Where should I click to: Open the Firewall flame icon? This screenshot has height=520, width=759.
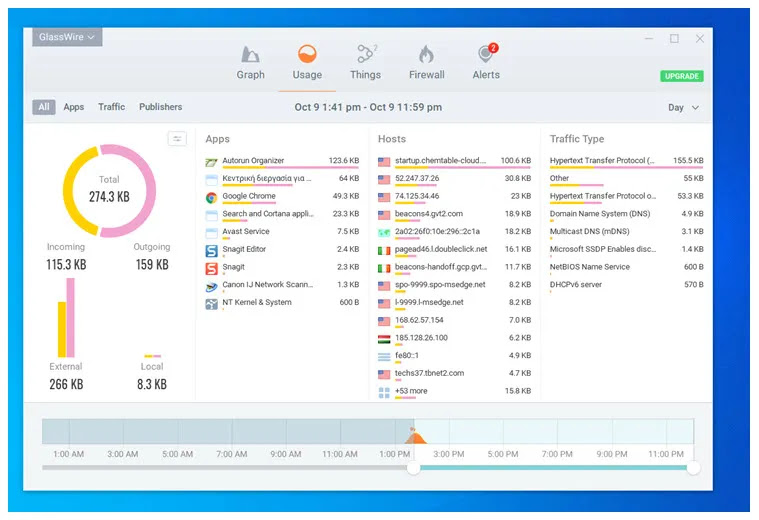(426, 54)
